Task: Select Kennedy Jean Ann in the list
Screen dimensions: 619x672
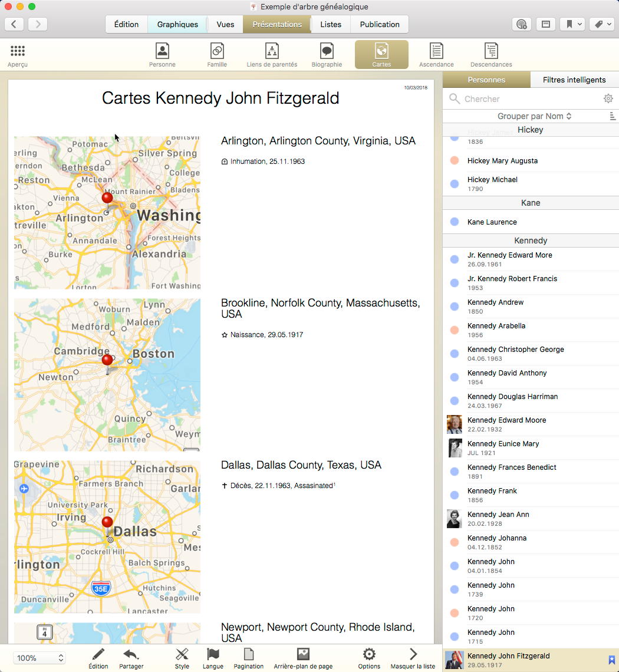Action: coord(531,519)
